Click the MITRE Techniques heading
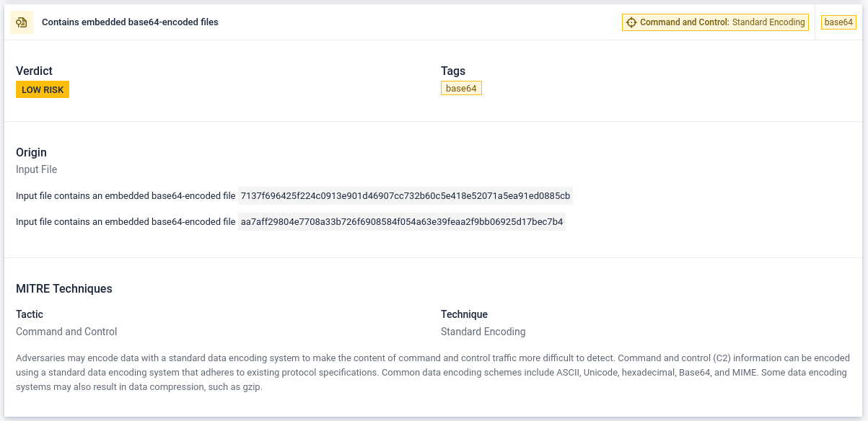 64,288
